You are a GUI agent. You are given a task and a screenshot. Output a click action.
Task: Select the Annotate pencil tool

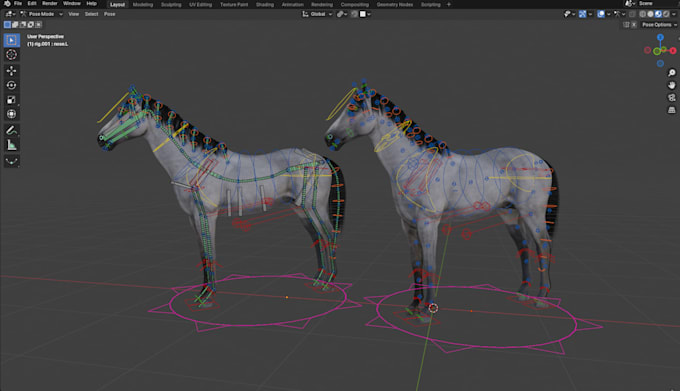[x=11, y=130]
